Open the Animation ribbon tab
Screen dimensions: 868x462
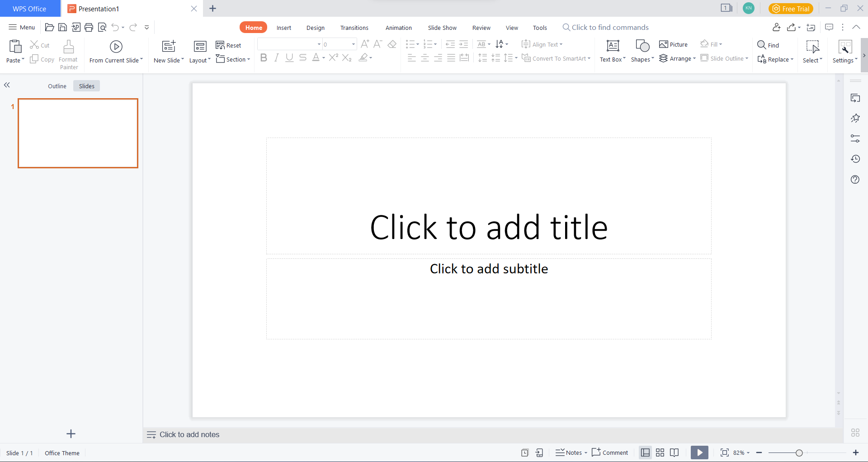click(x=399, y=28)
